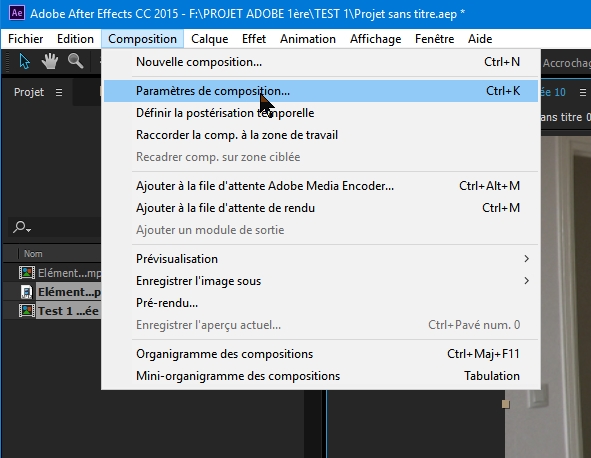Open the Calque menu
This screenshot has height=458, width=591.
click(210, 39)
